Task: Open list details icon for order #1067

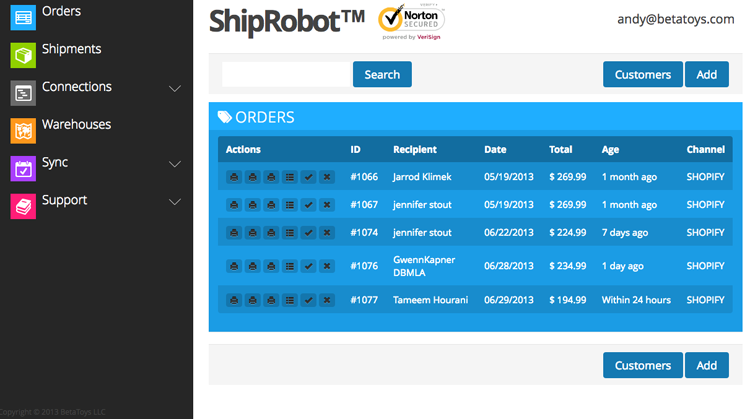Action: 290,205
